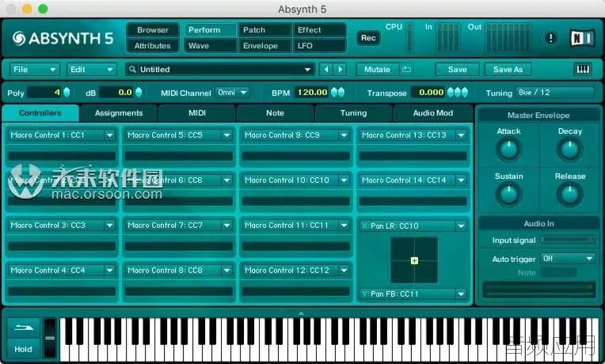Click the sustain pedal icon button
605x364 pixels.
(x=24, y=328)
